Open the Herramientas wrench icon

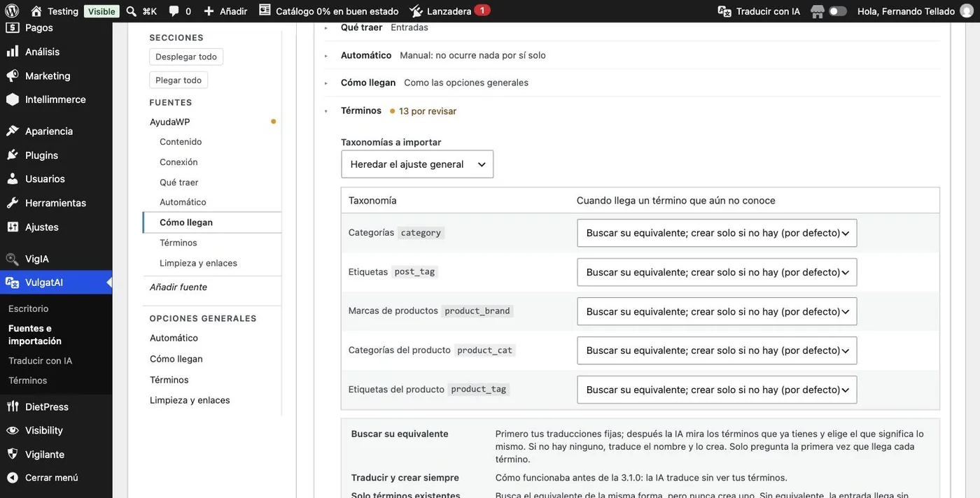(13, 203)
